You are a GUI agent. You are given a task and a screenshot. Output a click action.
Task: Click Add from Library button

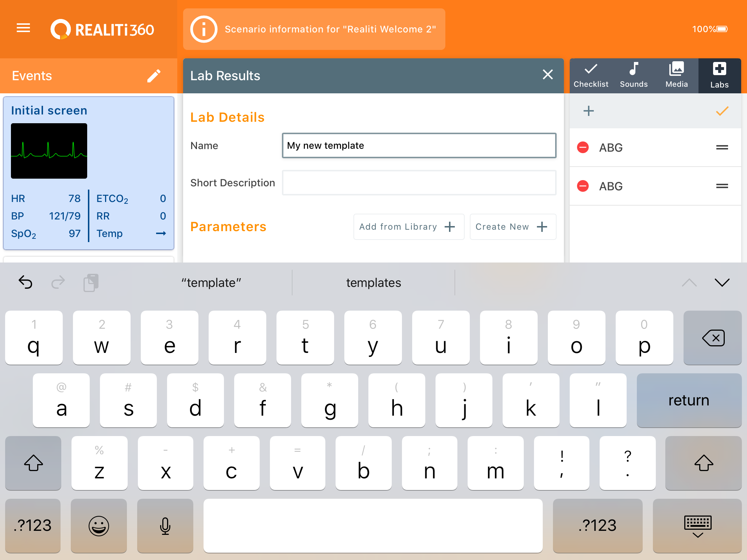click(x=409, y=227)
